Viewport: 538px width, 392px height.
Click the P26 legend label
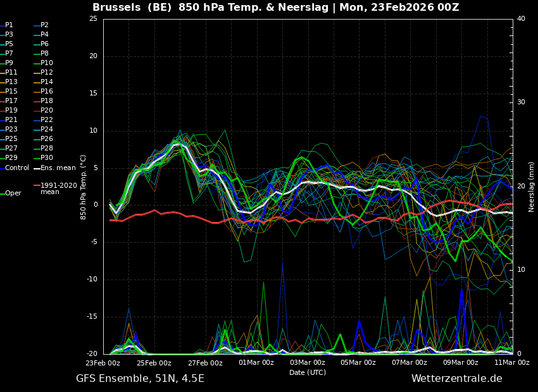tap(47, 138)
